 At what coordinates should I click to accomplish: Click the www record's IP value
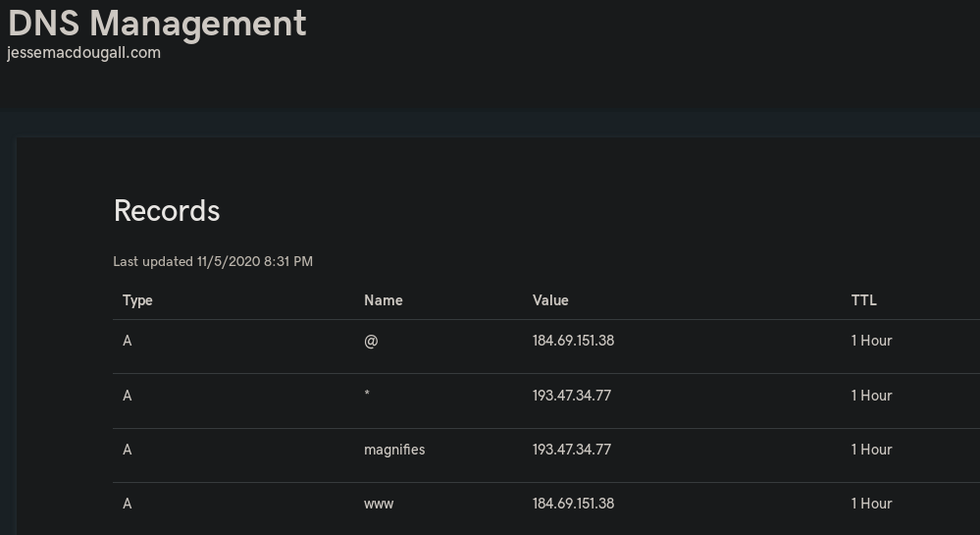573,504
